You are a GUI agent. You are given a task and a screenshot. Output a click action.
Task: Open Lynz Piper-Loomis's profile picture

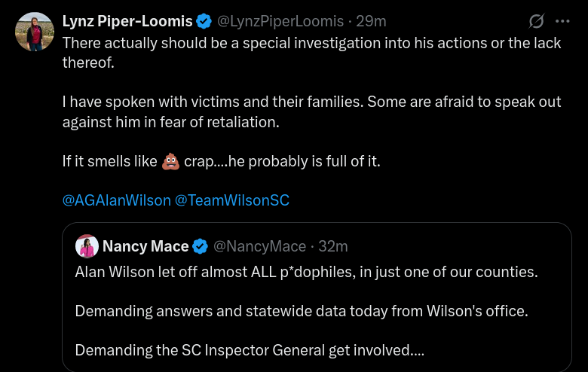[34, 32]
